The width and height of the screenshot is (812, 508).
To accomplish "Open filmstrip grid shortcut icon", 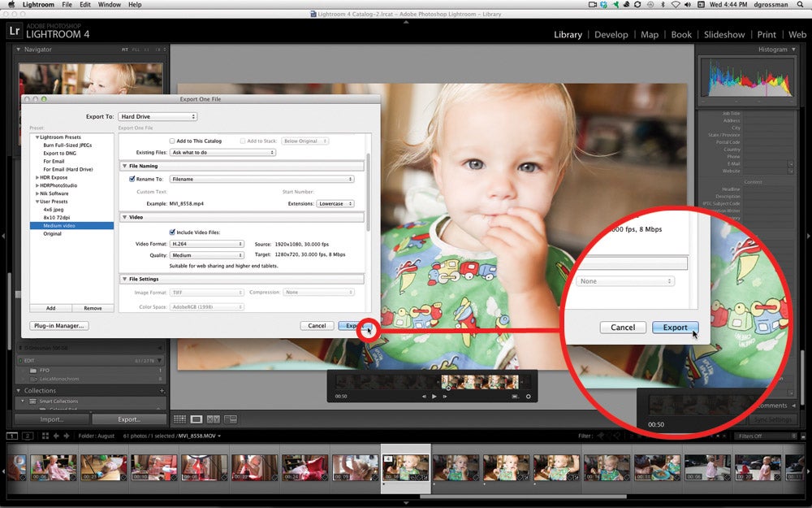I will pos(45,436).
